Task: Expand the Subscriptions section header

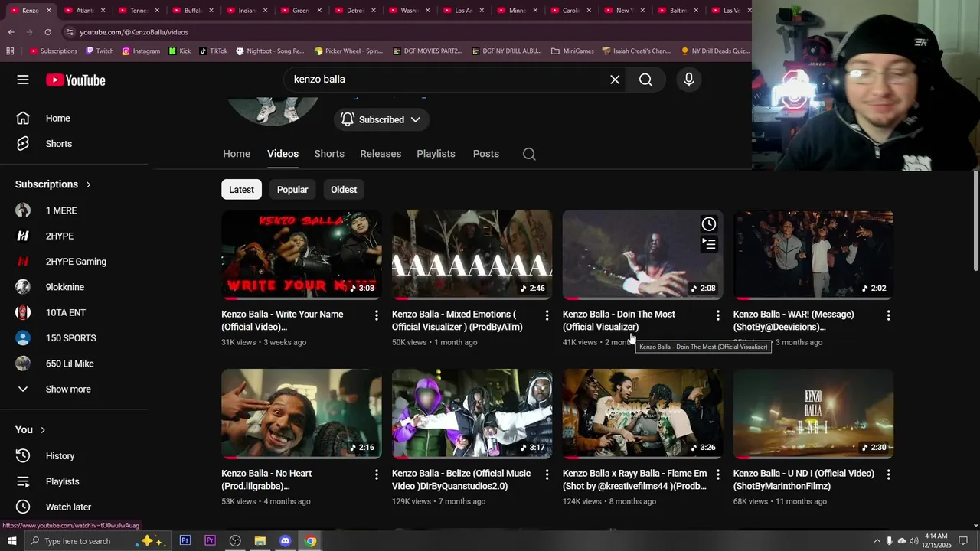Action: tap(54, 184)
